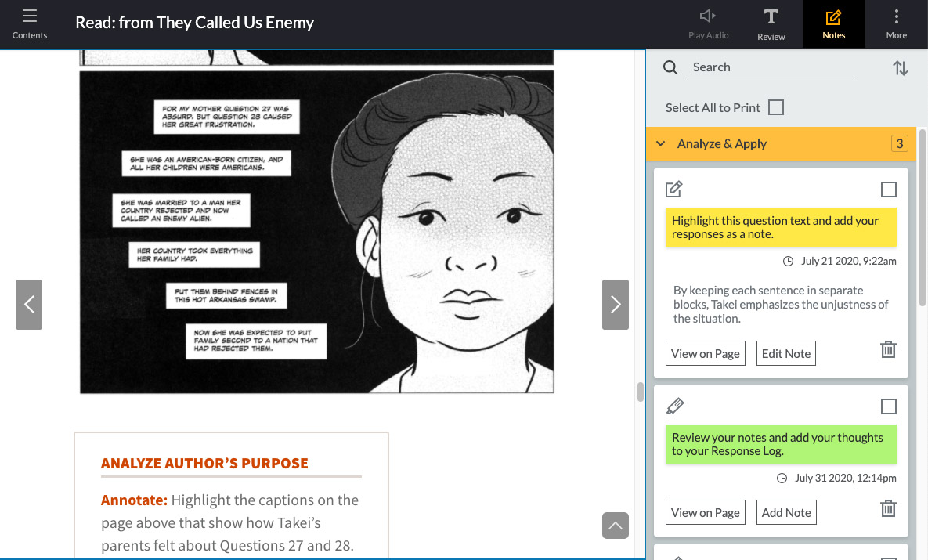View on Page for the July 31 note
This screenshot has height=560, width=928.
point(706,513)
